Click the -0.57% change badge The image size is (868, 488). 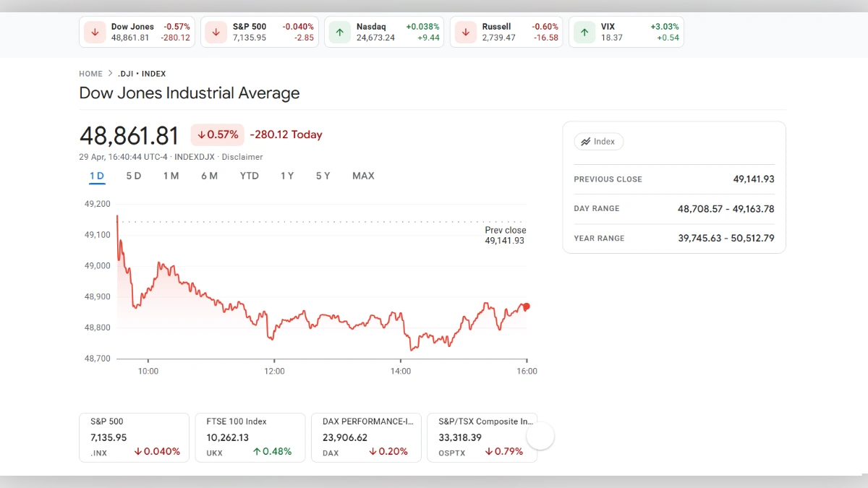pyautogui.click(x=217, y=134)
